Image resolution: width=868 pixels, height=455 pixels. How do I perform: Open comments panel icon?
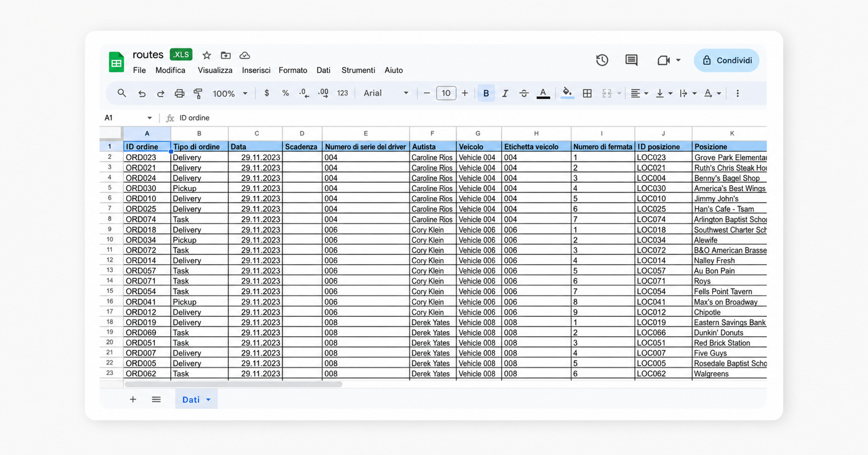631,60
